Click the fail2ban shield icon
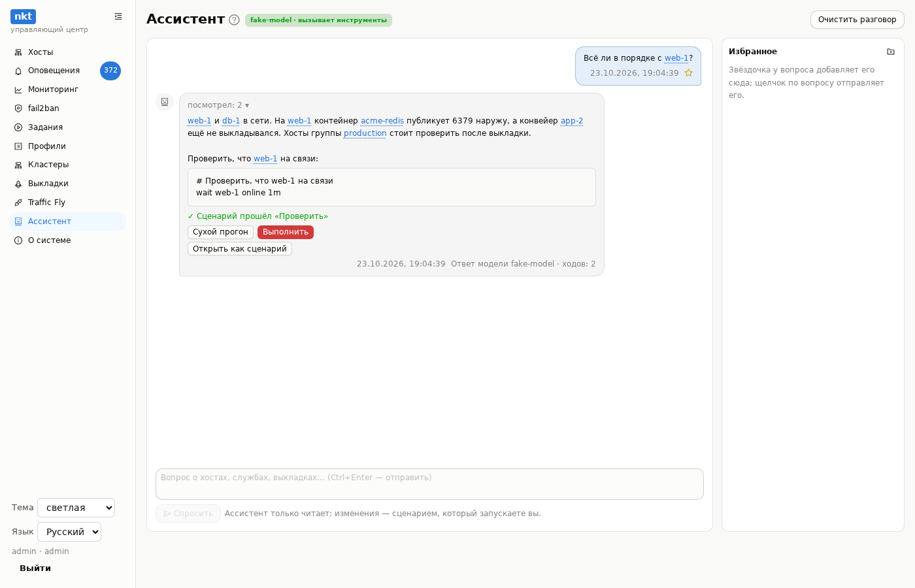 point(18,108)
